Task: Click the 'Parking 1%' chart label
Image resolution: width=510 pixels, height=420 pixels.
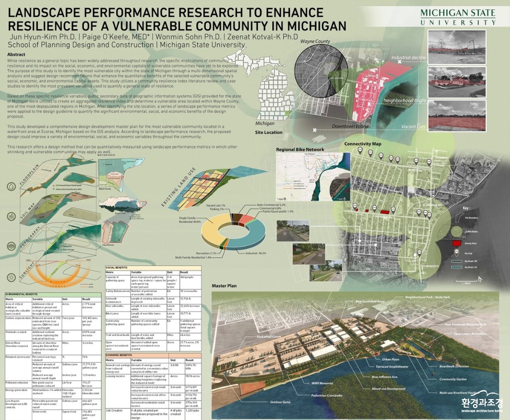Action: 217,209
